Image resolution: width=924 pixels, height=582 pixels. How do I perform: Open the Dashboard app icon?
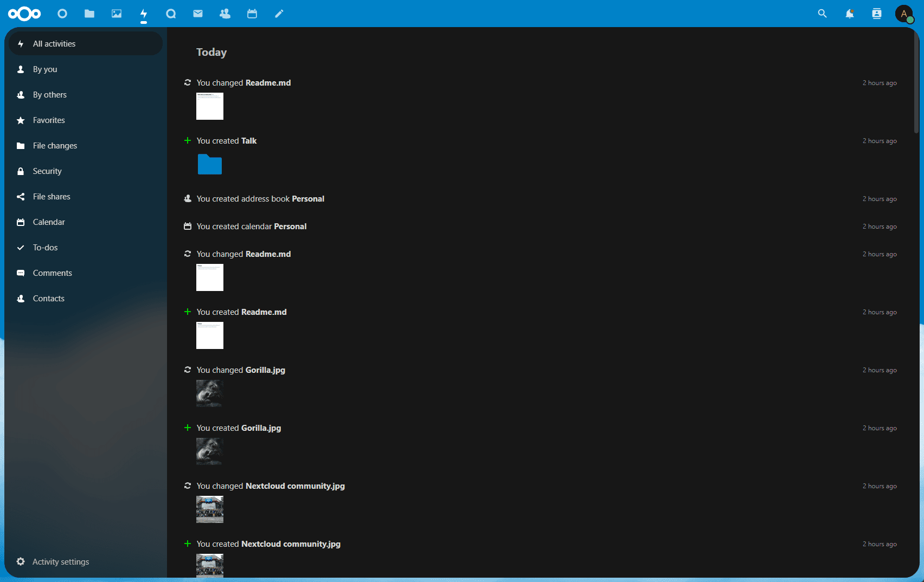(x=62, y=14)
